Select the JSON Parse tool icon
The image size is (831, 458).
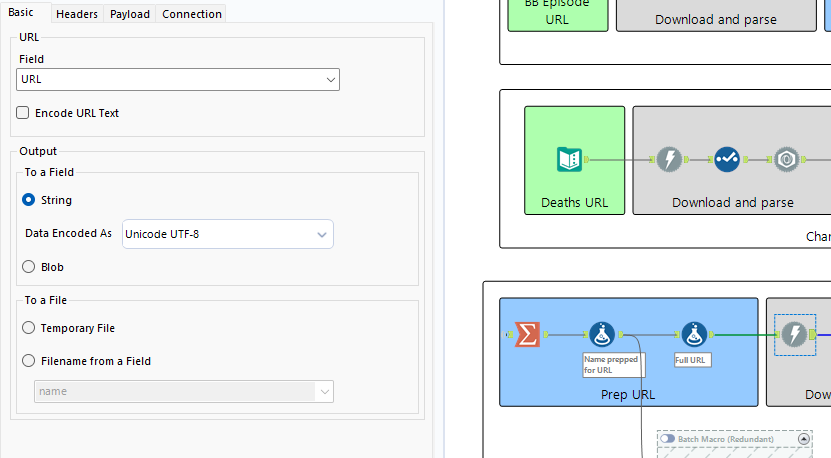click(x=786, y=160)
